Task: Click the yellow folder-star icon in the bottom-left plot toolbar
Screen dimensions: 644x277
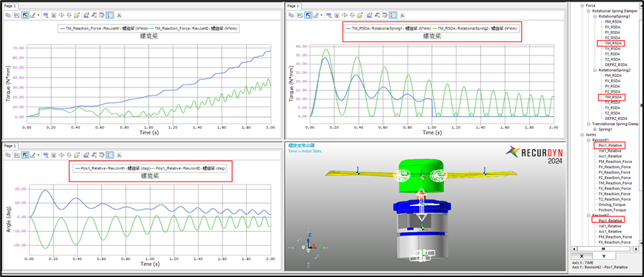Action: coord(77,155)
